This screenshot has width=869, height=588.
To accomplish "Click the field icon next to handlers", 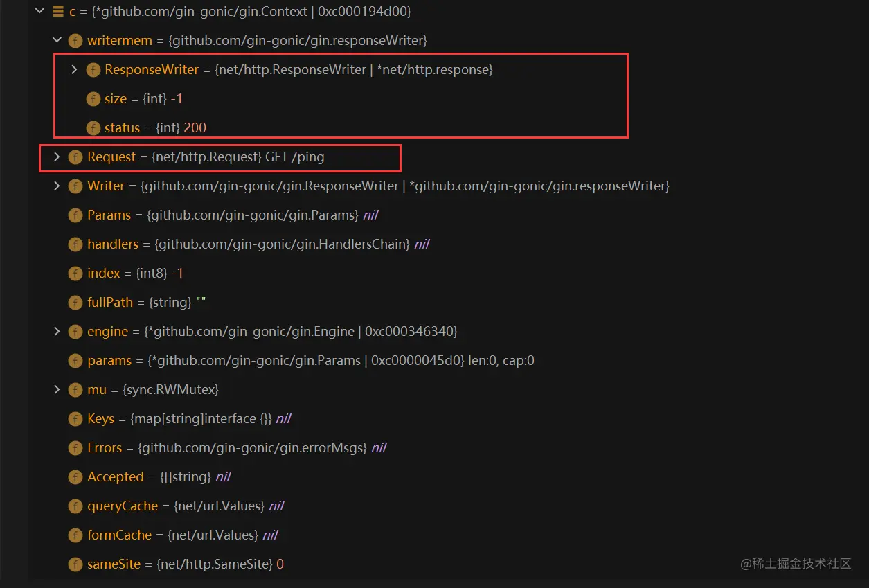I will coord(75,244).
